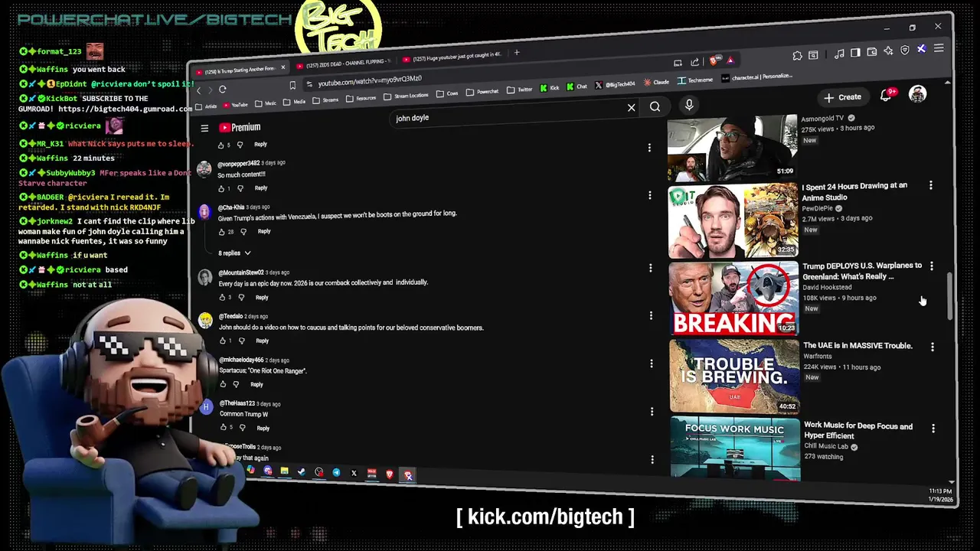Open Telegram from the taskbar
Image resolution: width=980 pixels, height=551 pixels.
tap(336, 472)
